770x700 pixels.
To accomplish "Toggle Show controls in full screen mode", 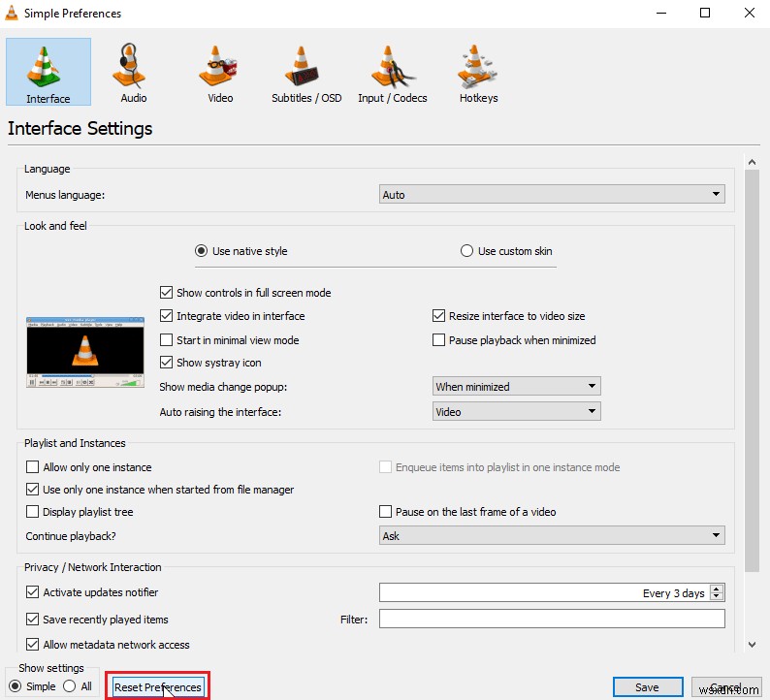I will [x=245, y=293].
